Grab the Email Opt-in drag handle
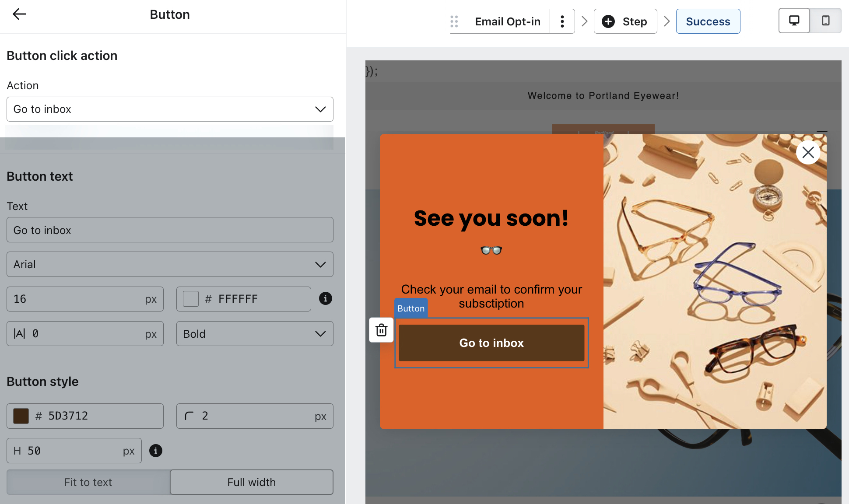 tap(454, 21)
